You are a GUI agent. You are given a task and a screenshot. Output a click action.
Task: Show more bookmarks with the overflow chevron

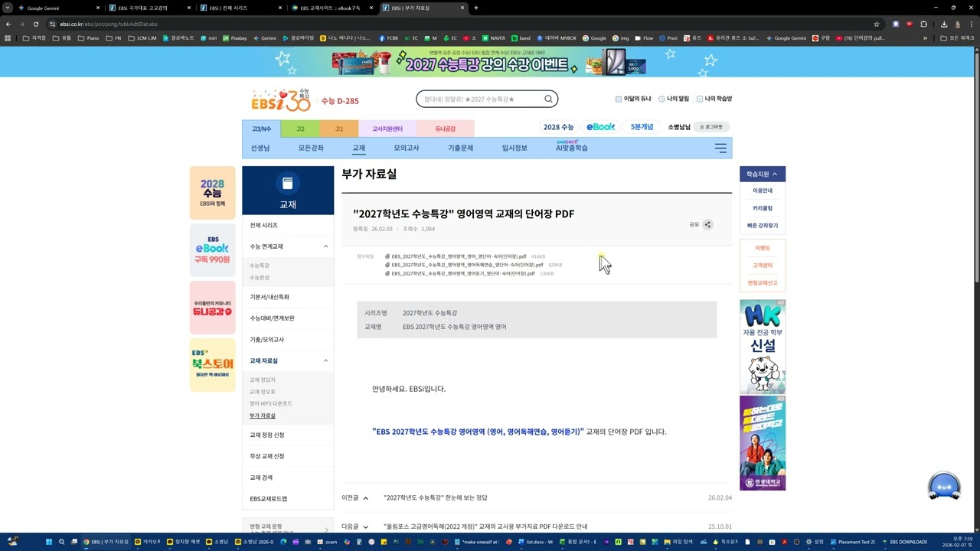coord(925,37)
